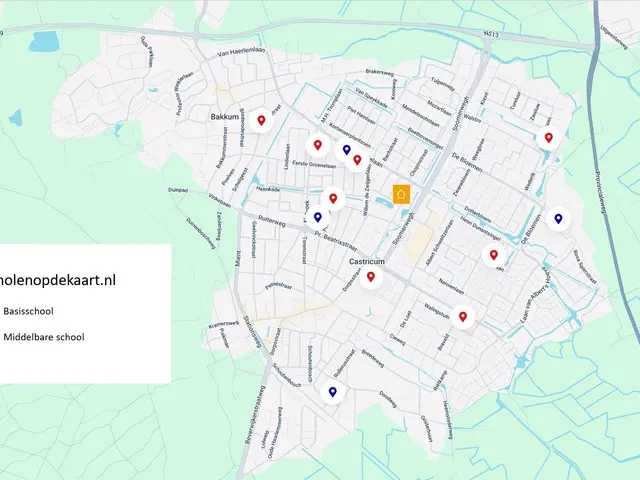The image size is (640, 480).
Task: Select the Piet Heinlaan label
Action: click(361, 115)
